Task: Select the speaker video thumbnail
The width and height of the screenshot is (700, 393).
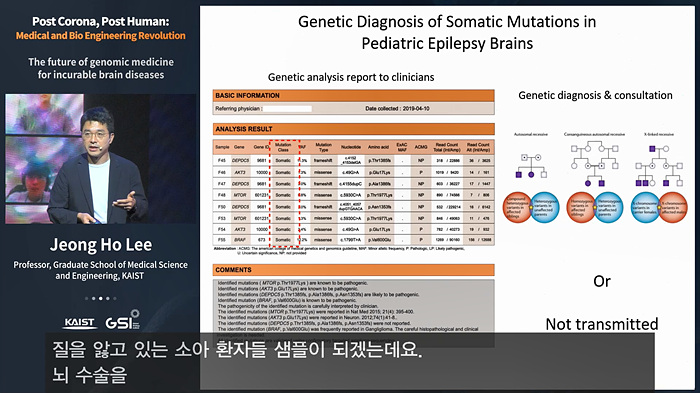Action: click(100, 159)
